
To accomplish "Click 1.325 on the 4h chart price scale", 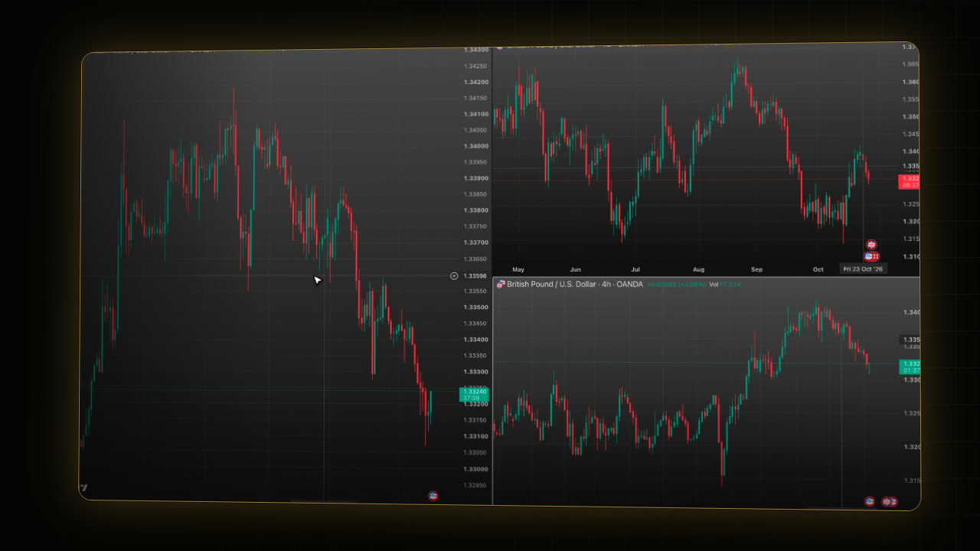I will 911,413.
